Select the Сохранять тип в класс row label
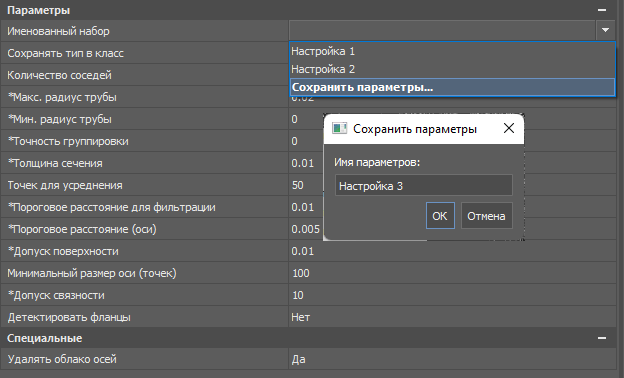Viewport: 624px width, 378px height. 65,53
